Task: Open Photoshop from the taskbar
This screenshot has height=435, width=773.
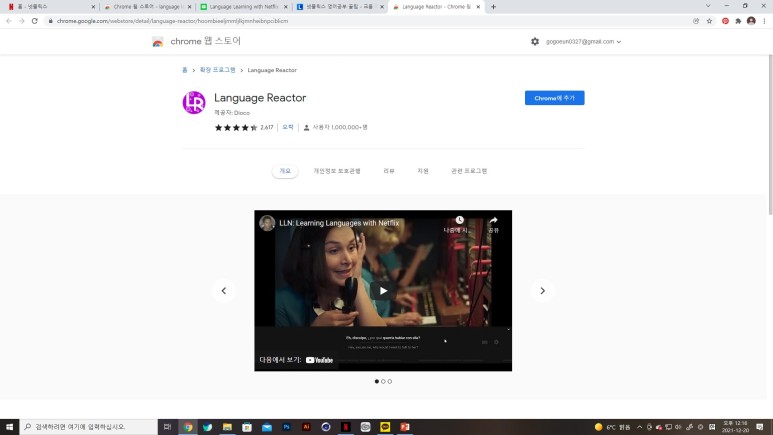Action: pos(286,427)
